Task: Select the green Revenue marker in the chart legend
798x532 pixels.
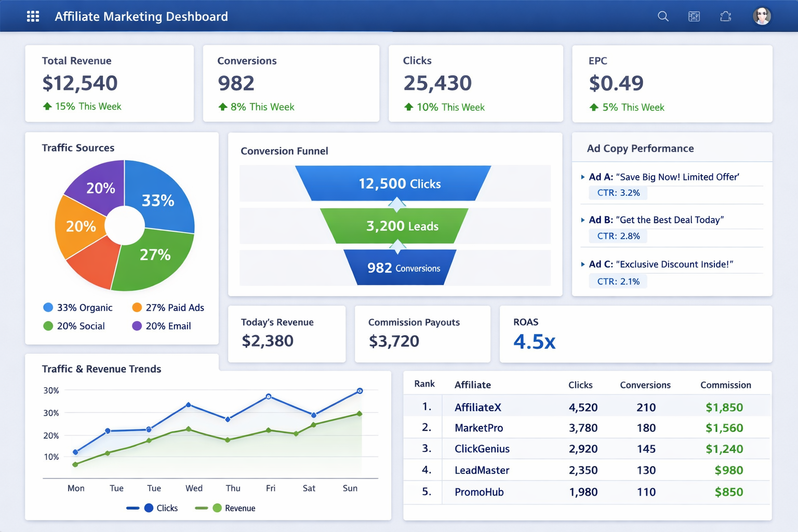Action: (x=217, y=508)
